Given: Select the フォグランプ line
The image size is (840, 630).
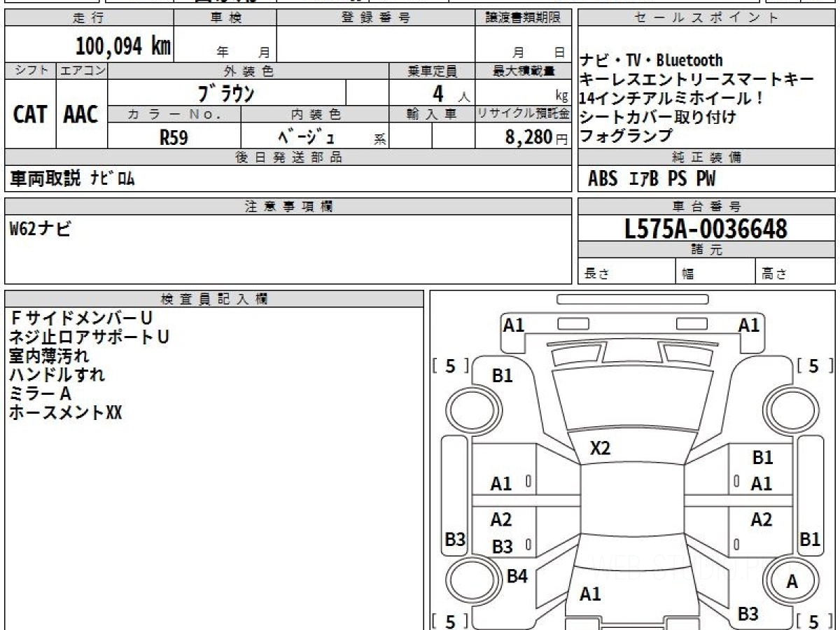Looking at the screenshot, I should (x=626, y=135).
